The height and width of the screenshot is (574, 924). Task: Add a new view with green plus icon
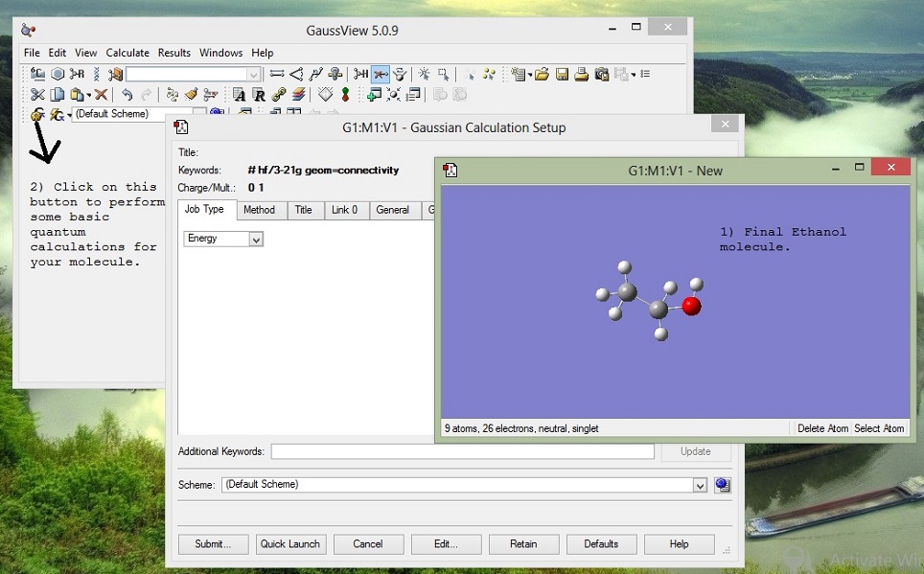coord(374,94)
